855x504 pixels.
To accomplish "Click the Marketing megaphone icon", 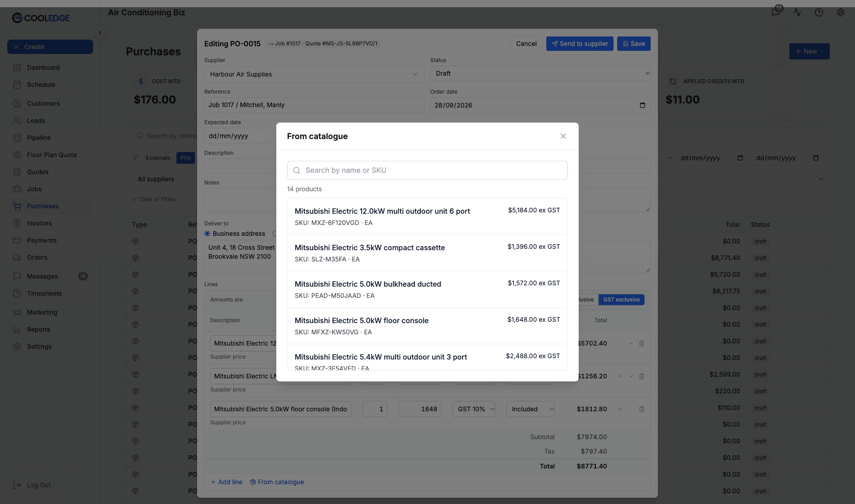I will pos(17,312).
